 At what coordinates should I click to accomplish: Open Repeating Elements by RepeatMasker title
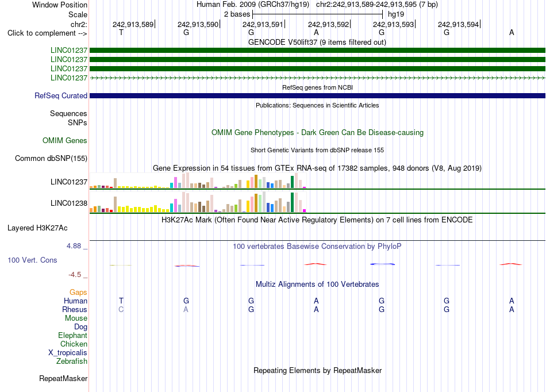[x=318, y=370]
